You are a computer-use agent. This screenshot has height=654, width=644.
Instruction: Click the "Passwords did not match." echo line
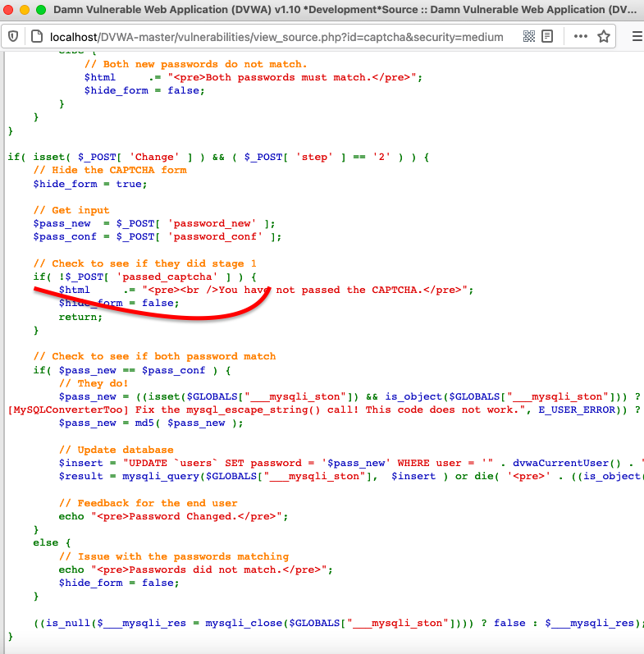click(196, 569)
